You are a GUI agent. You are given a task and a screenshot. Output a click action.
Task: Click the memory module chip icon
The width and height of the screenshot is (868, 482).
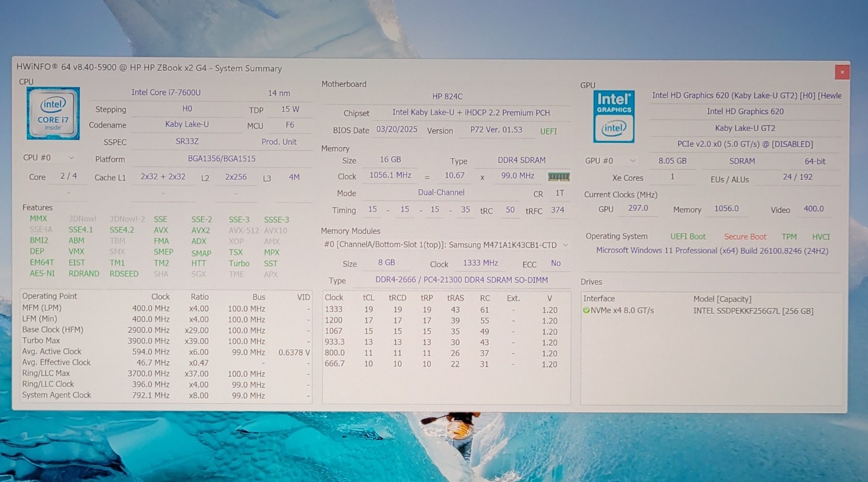558,176
